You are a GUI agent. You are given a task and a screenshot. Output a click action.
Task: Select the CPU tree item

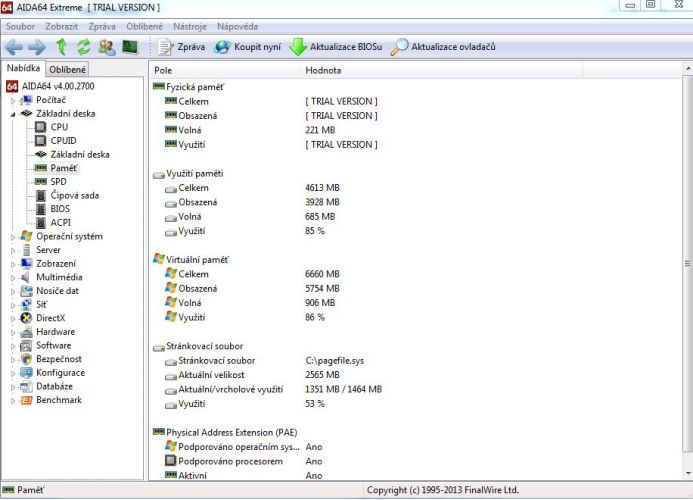[x=52, y=127]
